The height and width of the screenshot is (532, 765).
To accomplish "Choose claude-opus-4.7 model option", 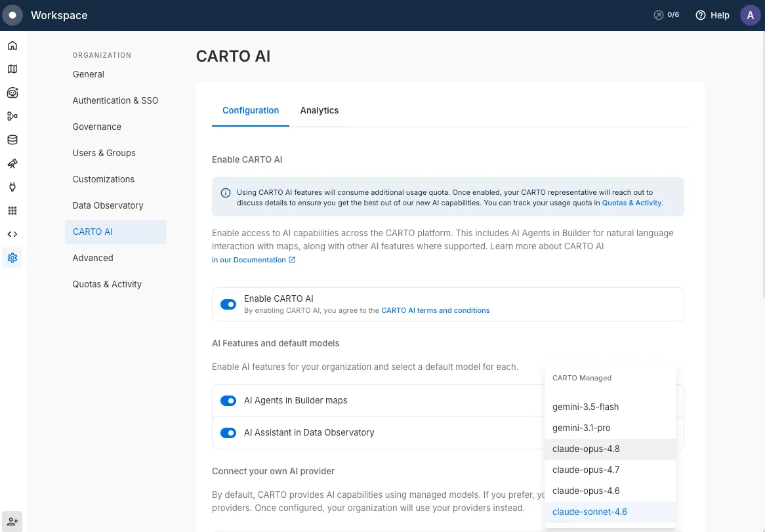I will [610, 470].
